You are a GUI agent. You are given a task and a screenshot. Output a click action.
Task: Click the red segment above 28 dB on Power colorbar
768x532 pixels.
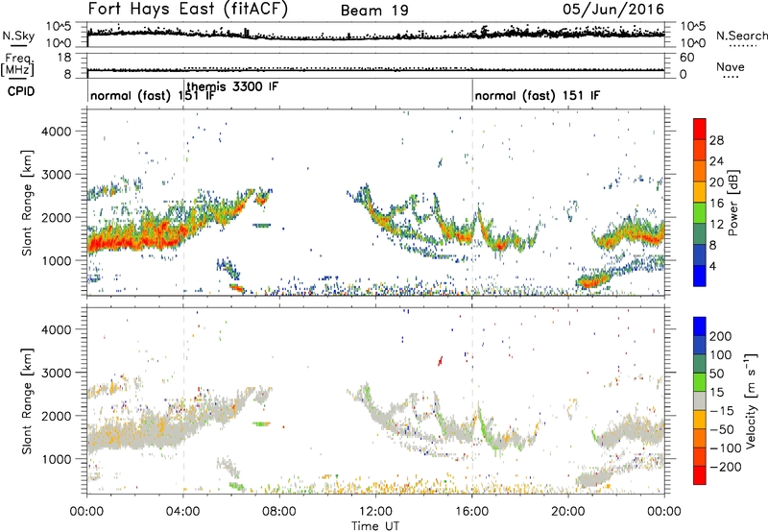point(700,129)
